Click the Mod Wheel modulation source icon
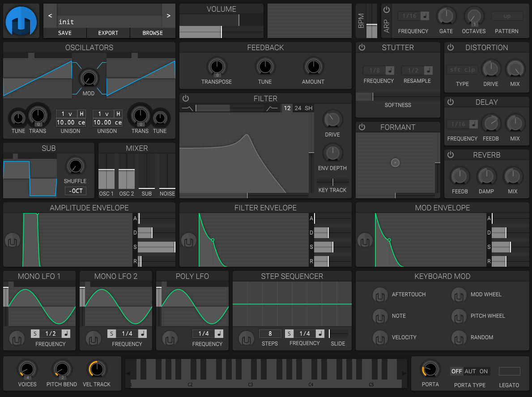532x397 pixels. pos(459,295)
